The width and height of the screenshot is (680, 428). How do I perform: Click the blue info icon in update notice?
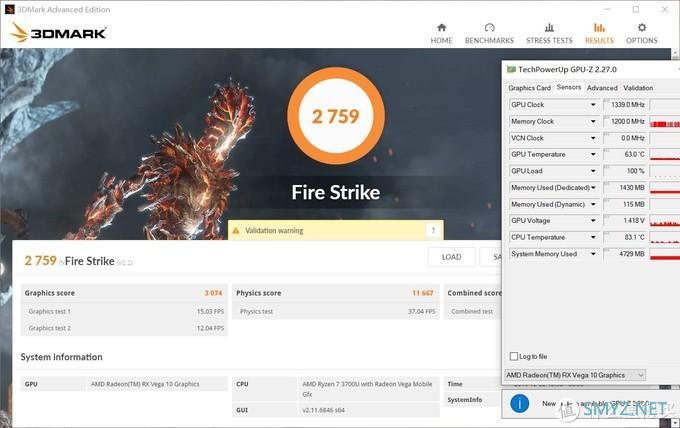pos(520,404)
